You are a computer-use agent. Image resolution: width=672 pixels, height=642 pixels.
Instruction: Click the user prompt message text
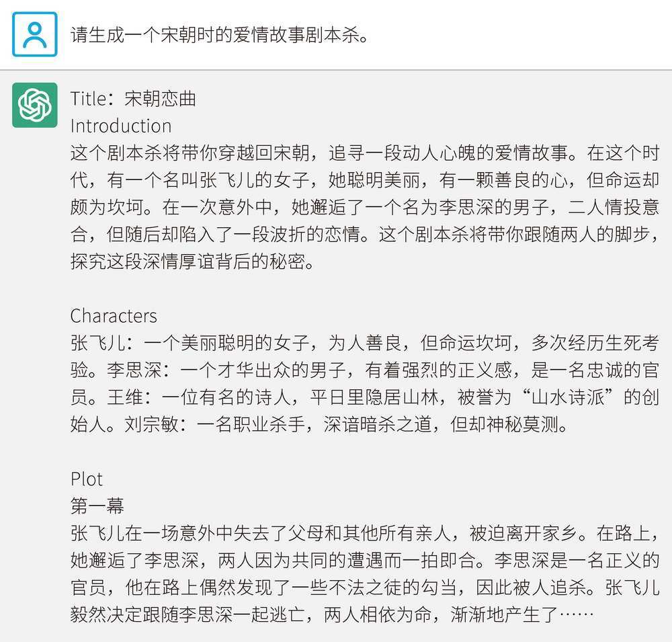tap(220, 35)
